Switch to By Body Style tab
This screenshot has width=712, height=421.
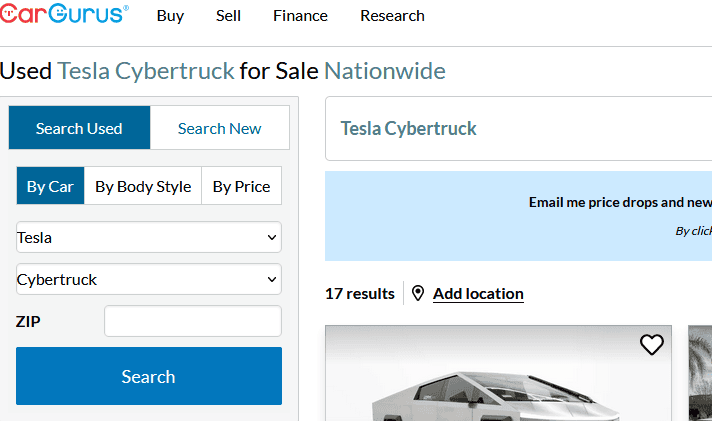(143, 186)
